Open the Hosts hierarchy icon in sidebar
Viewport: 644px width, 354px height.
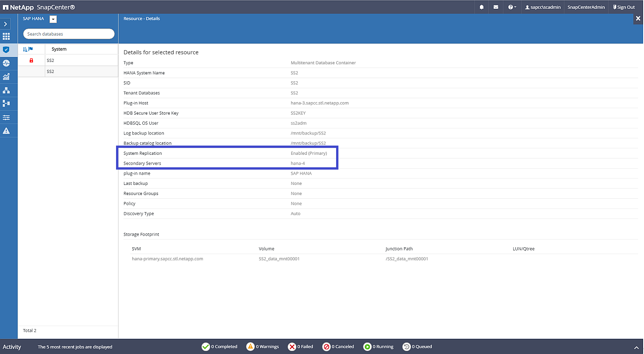(x=6, y=90)
